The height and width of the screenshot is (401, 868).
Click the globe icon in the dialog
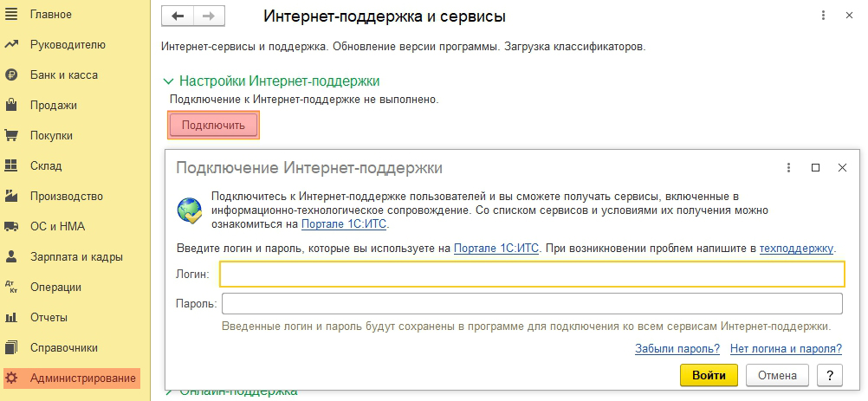click(x=190, y=210)
